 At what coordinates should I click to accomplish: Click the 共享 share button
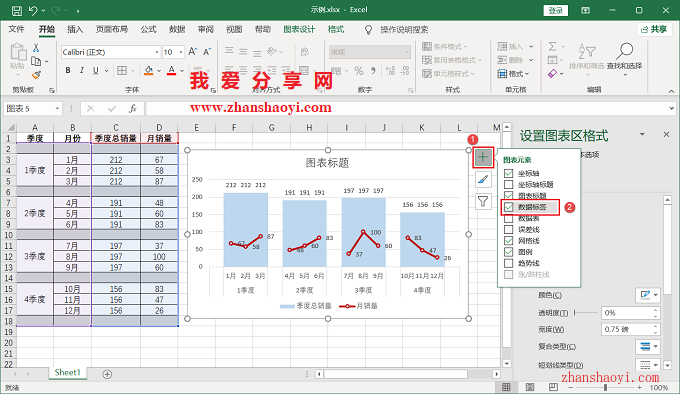[654, 29]
